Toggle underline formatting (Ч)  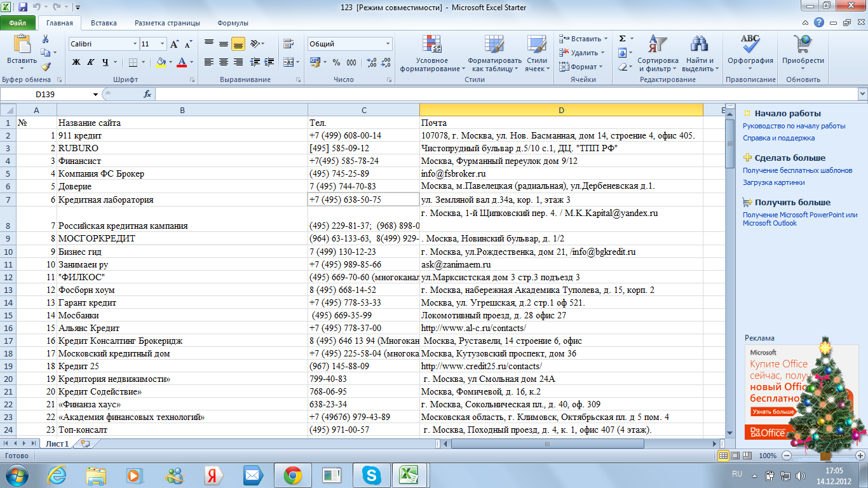click(x=105, y=62)
